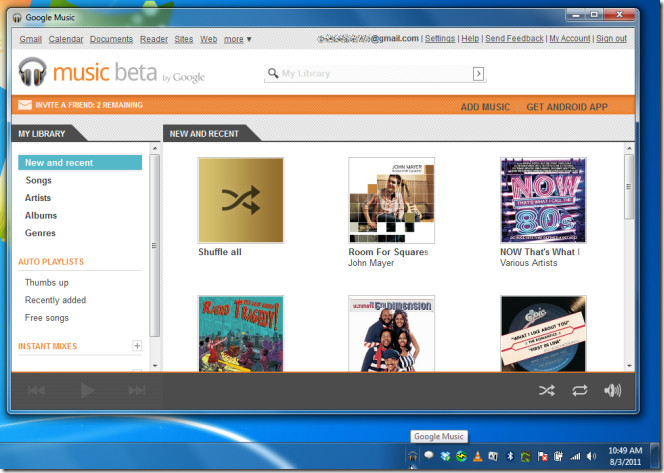Skip to next track

[x=137, y=390]
